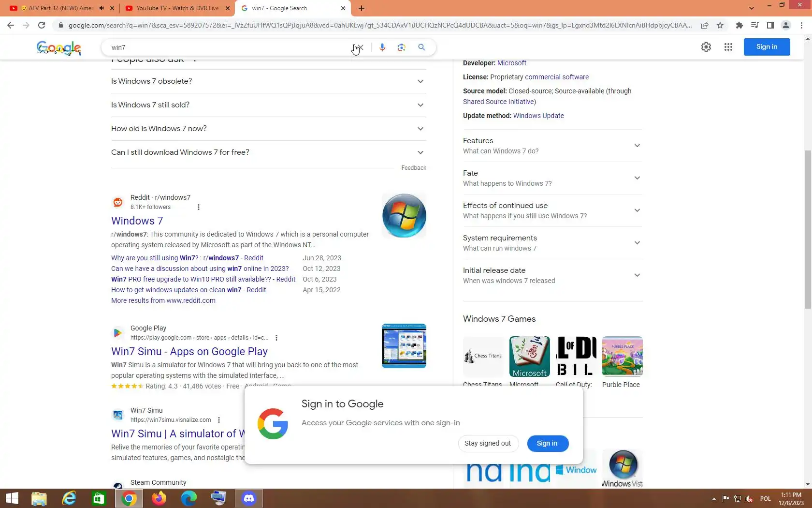This screenshot has width=812, height=508.
Task: Click Sign in on the Google popup
Action: (547, 444)
